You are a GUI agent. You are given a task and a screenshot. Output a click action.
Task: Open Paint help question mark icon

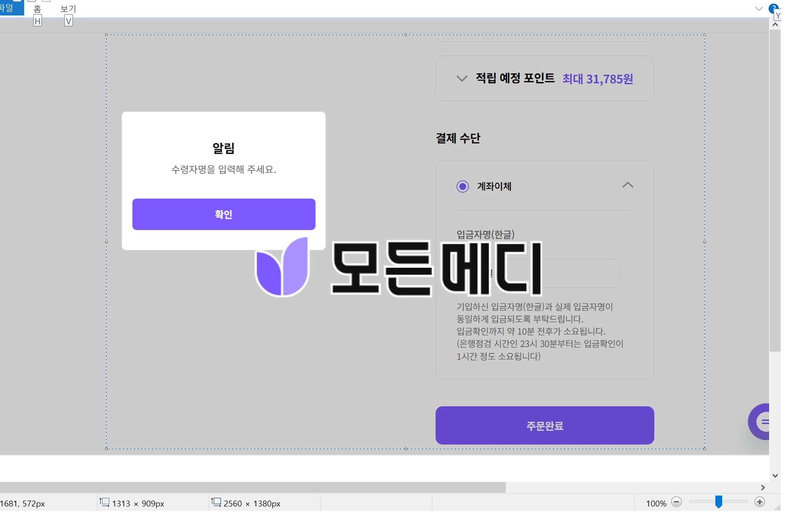point(773,9)
